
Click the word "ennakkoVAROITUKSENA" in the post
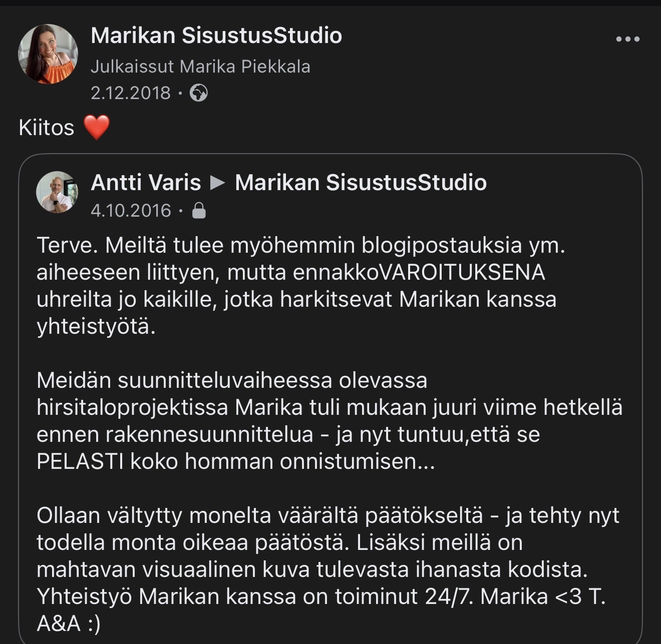pos(419,273)
